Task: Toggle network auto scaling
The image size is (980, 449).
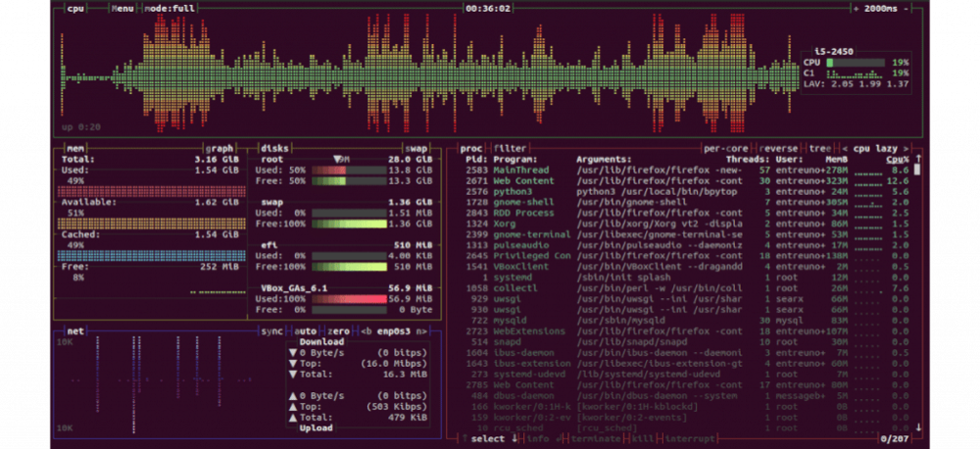Action: point(307,331)
